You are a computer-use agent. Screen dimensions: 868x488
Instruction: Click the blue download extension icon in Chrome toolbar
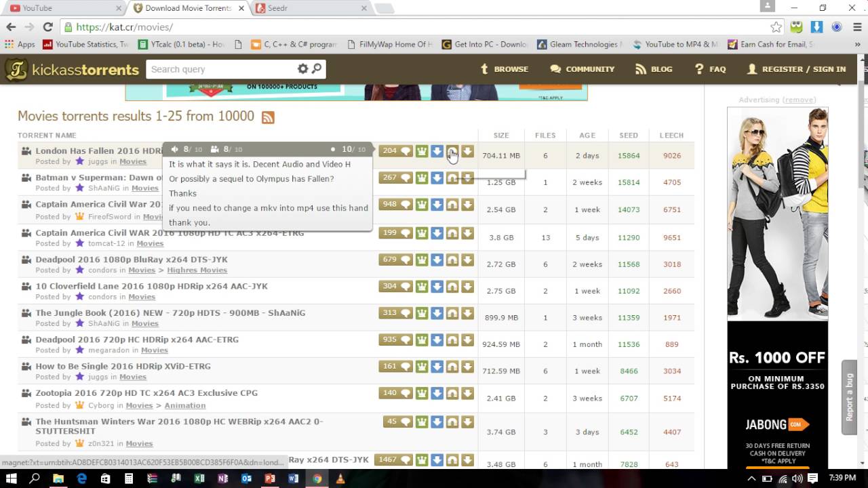[816, 27]
